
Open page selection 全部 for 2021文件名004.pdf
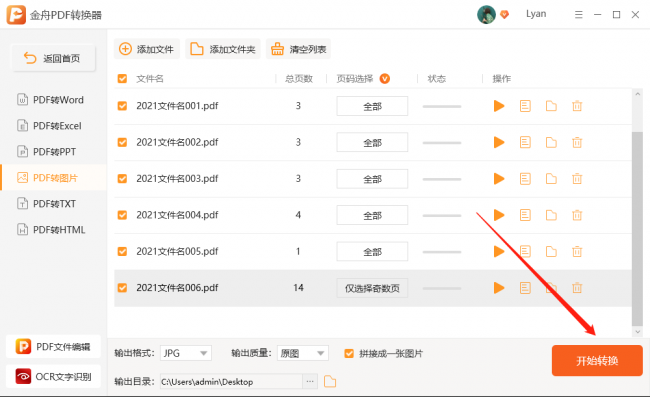coord(372,215)
